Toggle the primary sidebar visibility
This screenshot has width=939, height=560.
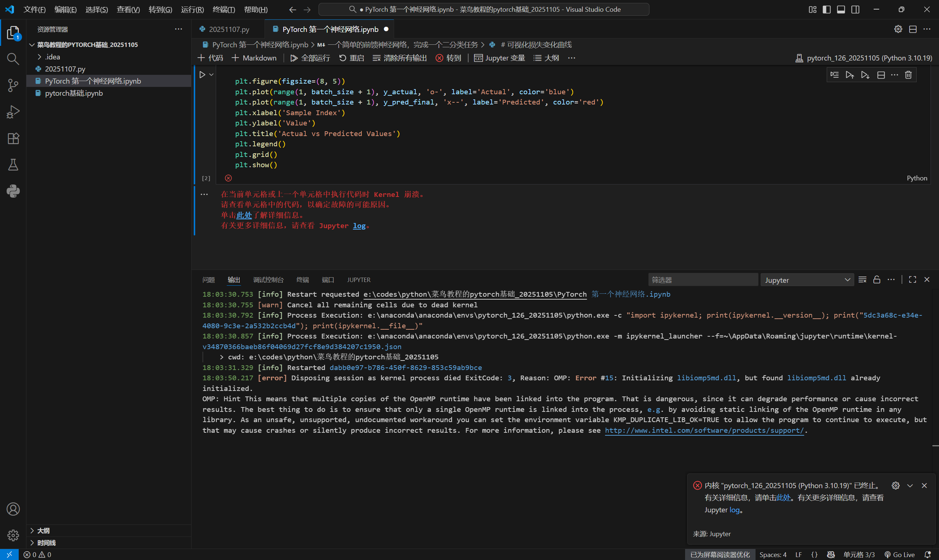click(826, 10)
